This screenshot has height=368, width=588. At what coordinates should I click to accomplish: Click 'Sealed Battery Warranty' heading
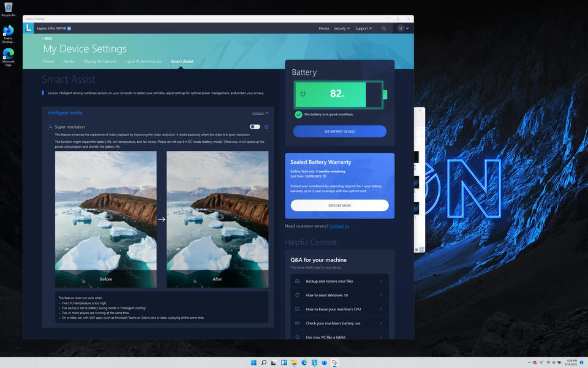320,162
